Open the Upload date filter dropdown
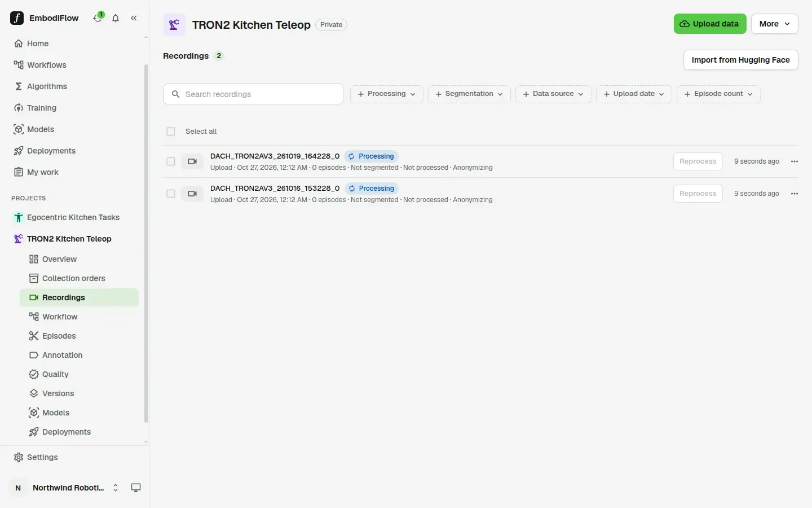 click(634, 94)
